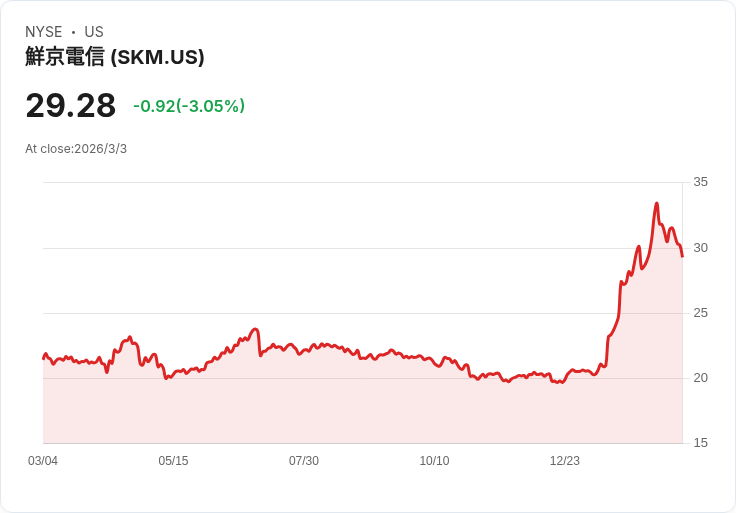Viewport: 736px width, 513px height.
Task: Click the At close:2026/3/3 timestamp
Action: click(x=76, y=149)
